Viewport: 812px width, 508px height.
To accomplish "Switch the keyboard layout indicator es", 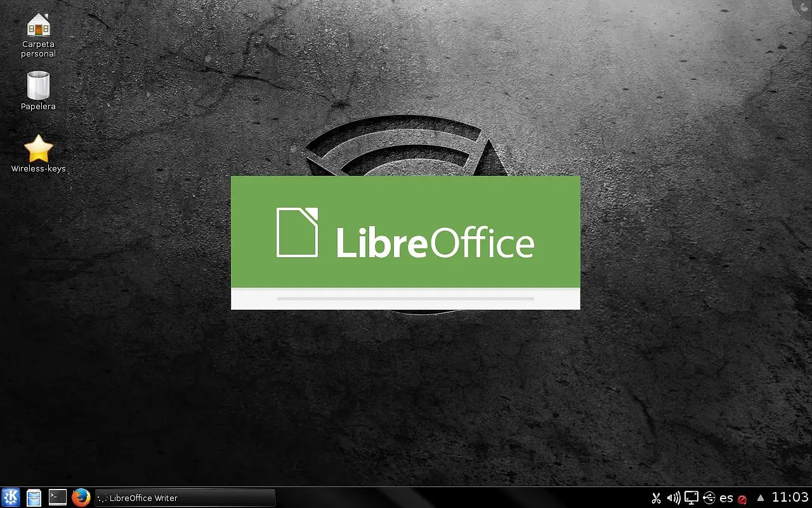I will (x=726, y=498).
